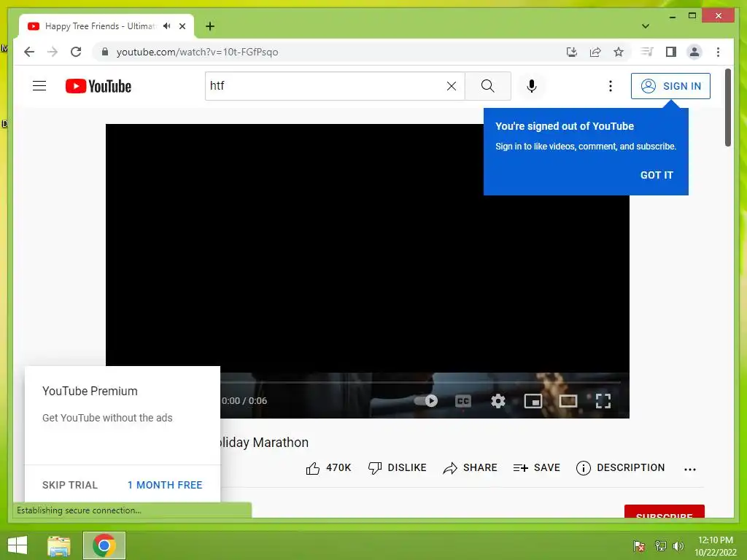Dismiss tooltip with GOT IT
The image size is (747, 560).
coord(657,175)
